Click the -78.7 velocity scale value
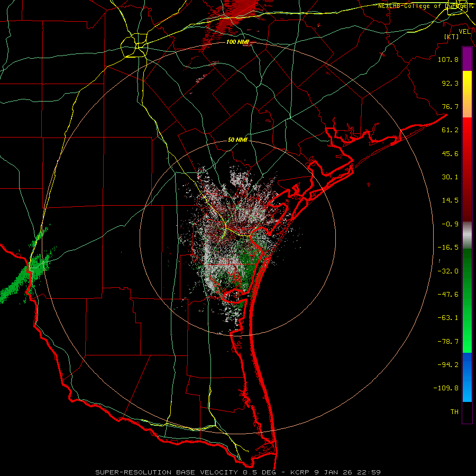The image size is (476, 476). (x=448, y=342)
